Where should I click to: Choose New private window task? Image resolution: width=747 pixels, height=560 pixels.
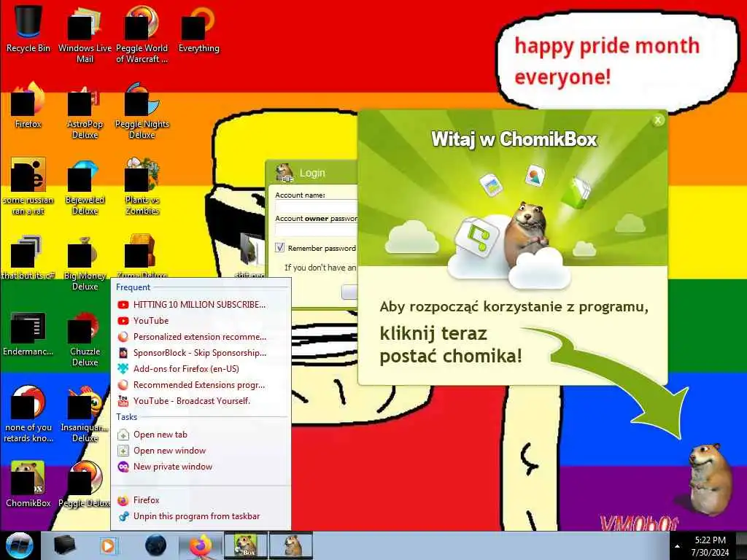tap(201, 467)
